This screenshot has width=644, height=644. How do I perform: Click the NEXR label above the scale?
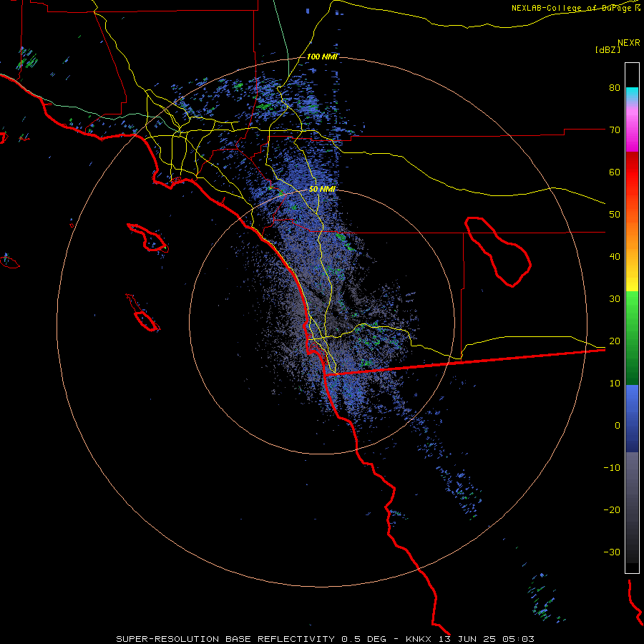click(628, 43)
